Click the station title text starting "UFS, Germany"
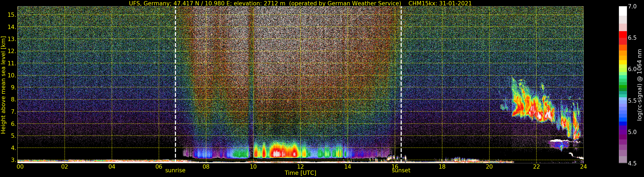Viewport: 644px width, 177px height. [265, 3]
